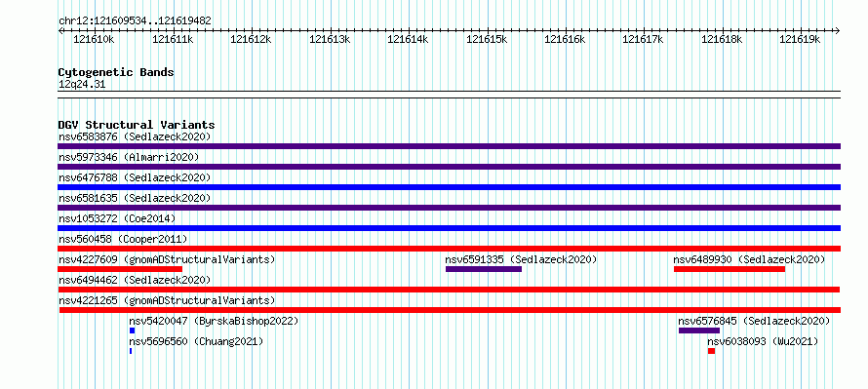Screen dimensions: 868x389
Task: Open the nsv5973346 (Almarri2020) label
Action: [129, 157]
